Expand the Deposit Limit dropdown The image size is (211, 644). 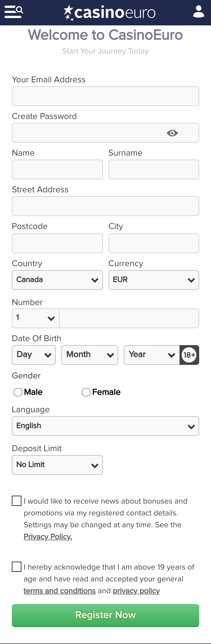tap(57, 465)
